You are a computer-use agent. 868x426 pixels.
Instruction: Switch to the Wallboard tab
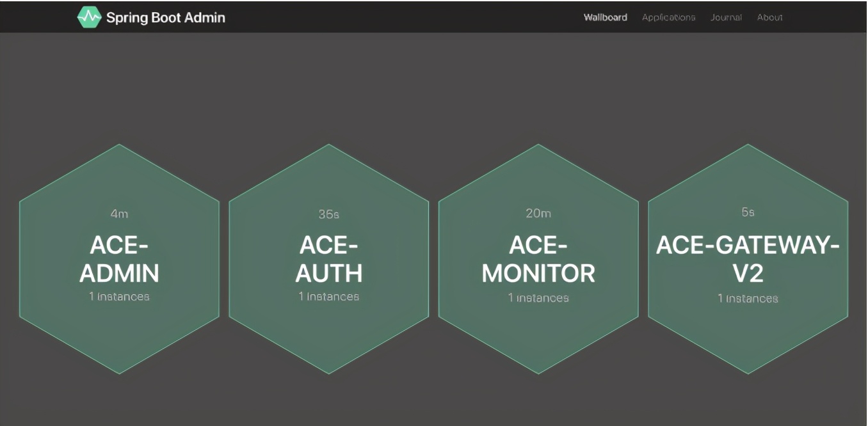point(605,17)
